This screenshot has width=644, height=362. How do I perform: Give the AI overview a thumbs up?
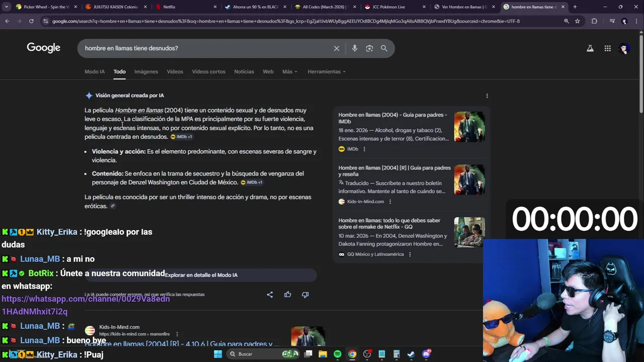pyautogui.click(x=288, y=295)
